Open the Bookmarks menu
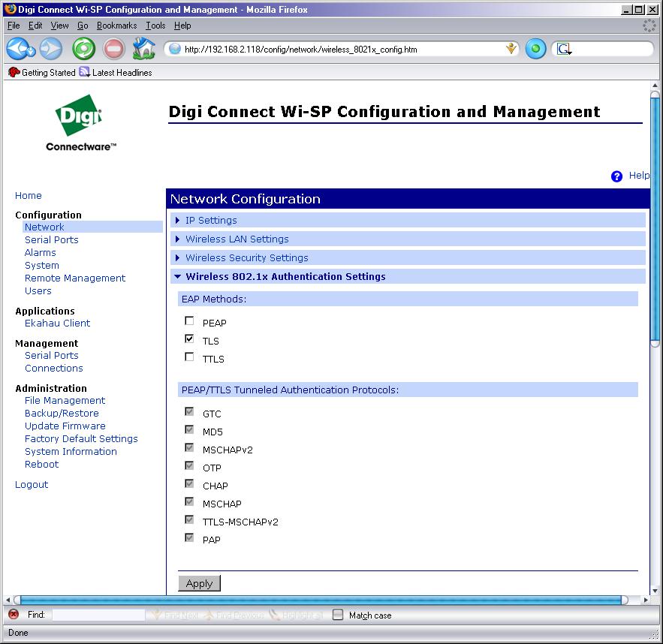This screenshot has width=663, height=644. coord(116,26)
